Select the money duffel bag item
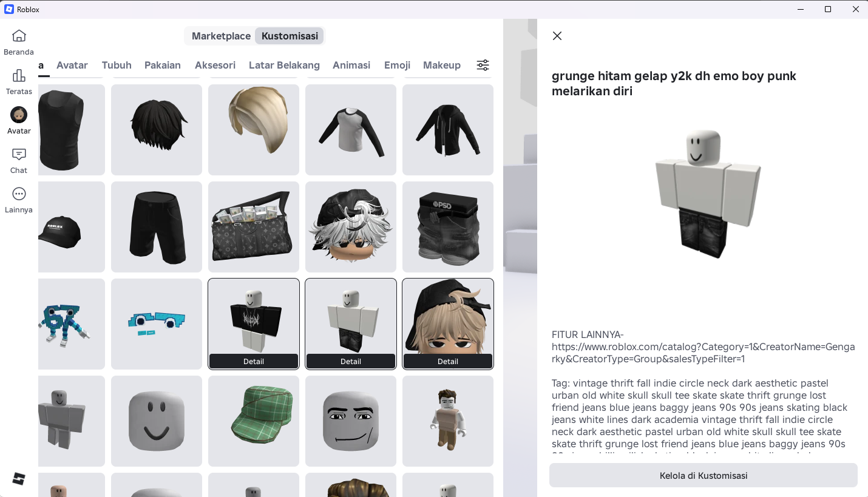The height and width of the screenshot is (497, 868). coord(254,227)
